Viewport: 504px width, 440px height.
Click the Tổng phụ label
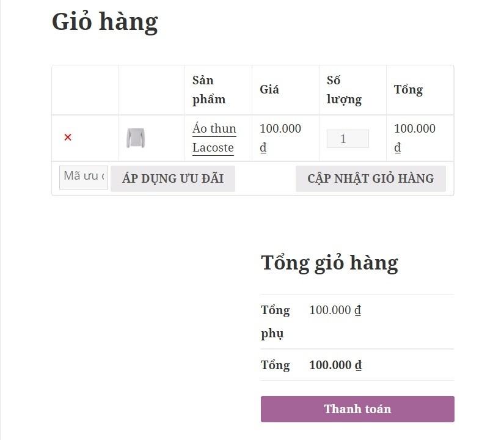pyautogui.click(x=275, y=321)
